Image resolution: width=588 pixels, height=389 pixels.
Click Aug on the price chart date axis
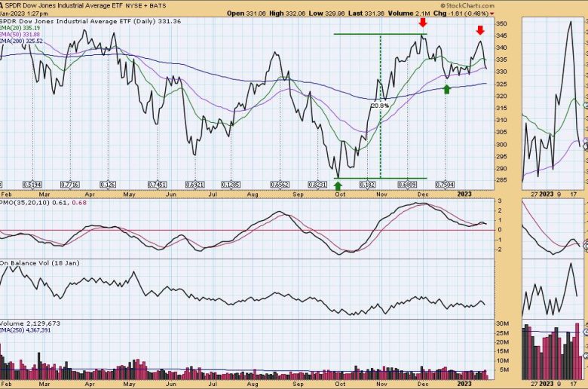point(253,194)
